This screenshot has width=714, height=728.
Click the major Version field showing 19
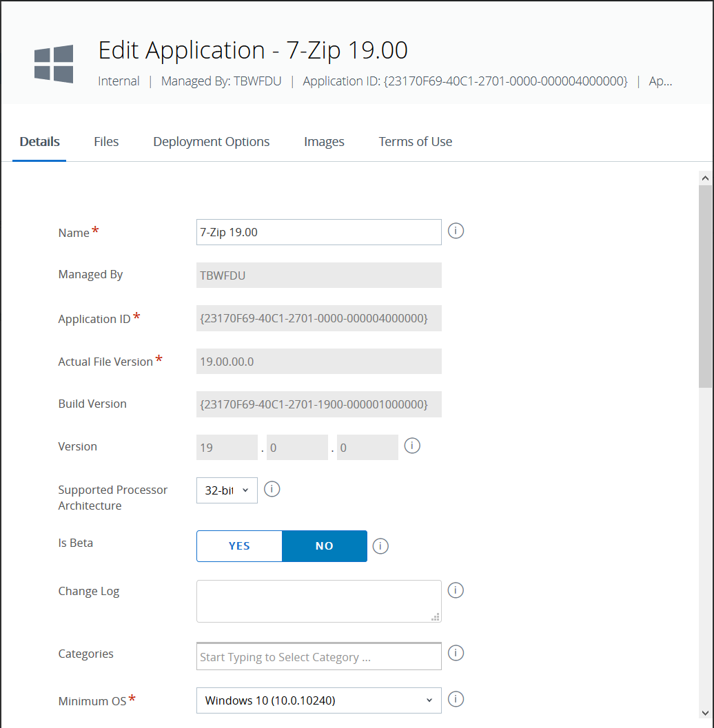[x=227, y=448]
